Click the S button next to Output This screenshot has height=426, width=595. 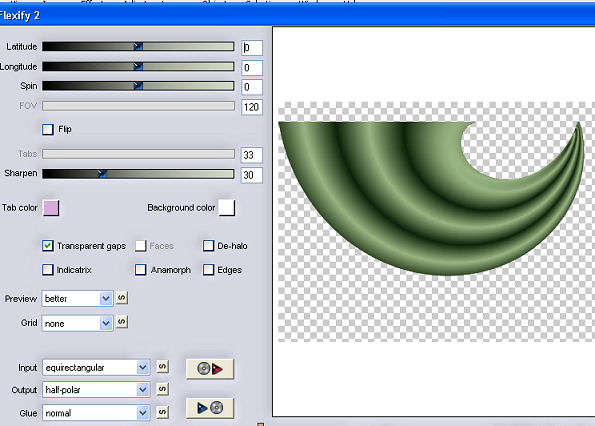click(x=162, y=389)
